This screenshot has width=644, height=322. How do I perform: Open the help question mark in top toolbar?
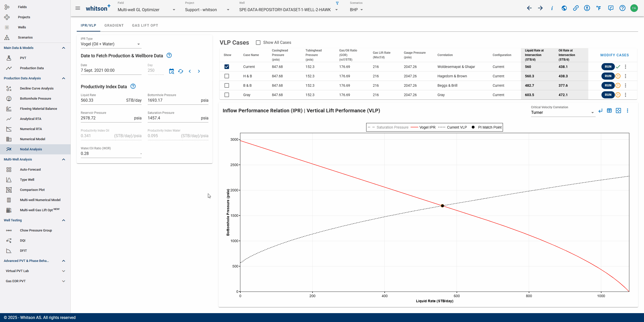pos(622,8)
